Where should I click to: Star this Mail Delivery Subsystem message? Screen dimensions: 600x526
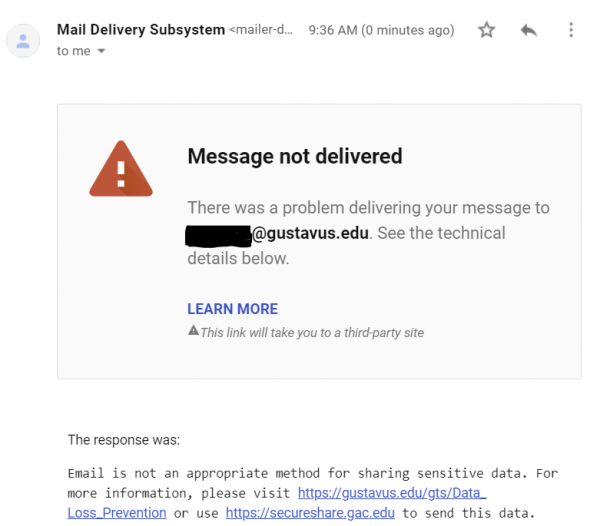(486, 30)
